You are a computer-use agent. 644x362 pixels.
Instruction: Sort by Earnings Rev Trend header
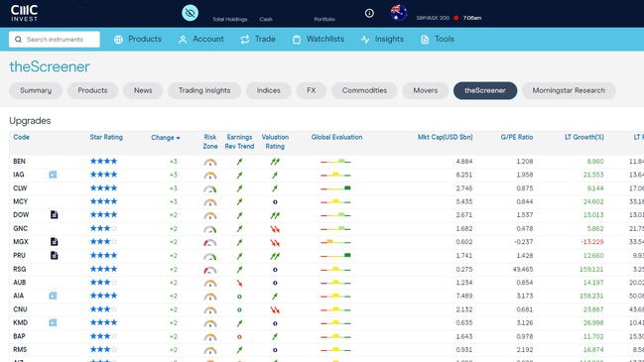pos(239,142)
